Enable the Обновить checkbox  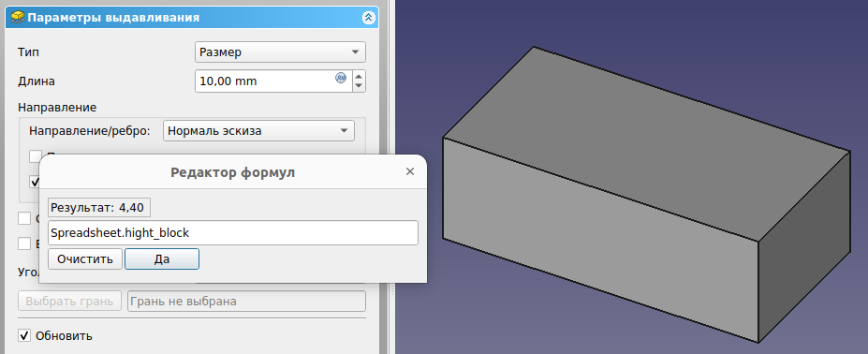(23, 335)
